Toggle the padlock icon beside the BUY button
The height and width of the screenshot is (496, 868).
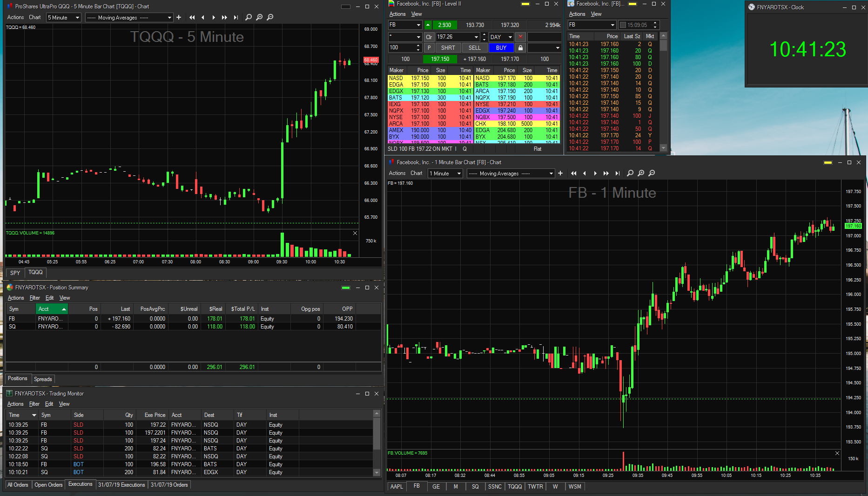(x=520, y=48)
